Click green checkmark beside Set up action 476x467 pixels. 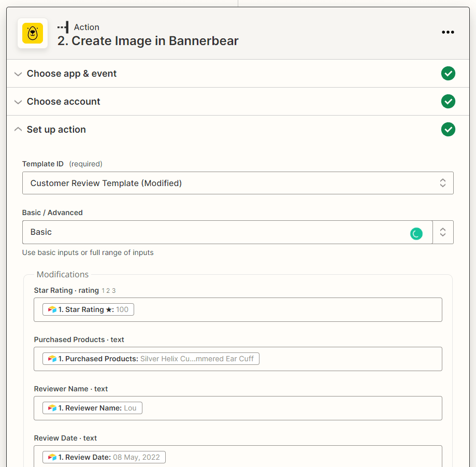tap(448, 130)
